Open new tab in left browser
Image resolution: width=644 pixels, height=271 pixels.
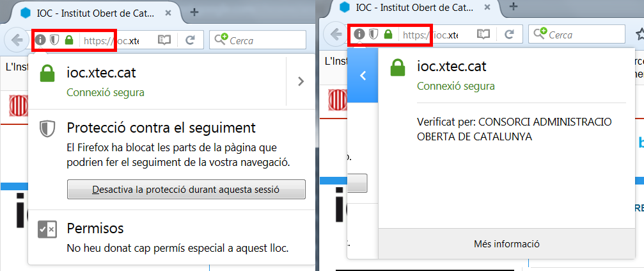pos(194,12)
